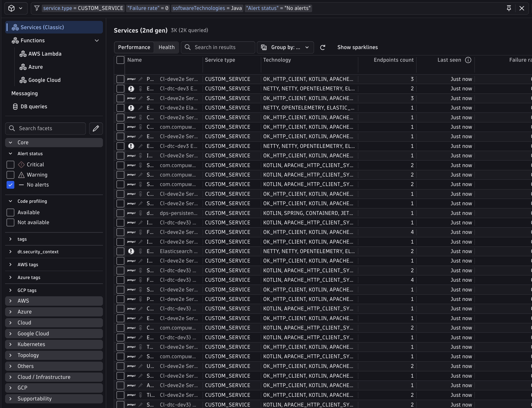Viewport: 532px width, 408px height.
Task: Click the Group by layers icon
Action: pos(264,47)
